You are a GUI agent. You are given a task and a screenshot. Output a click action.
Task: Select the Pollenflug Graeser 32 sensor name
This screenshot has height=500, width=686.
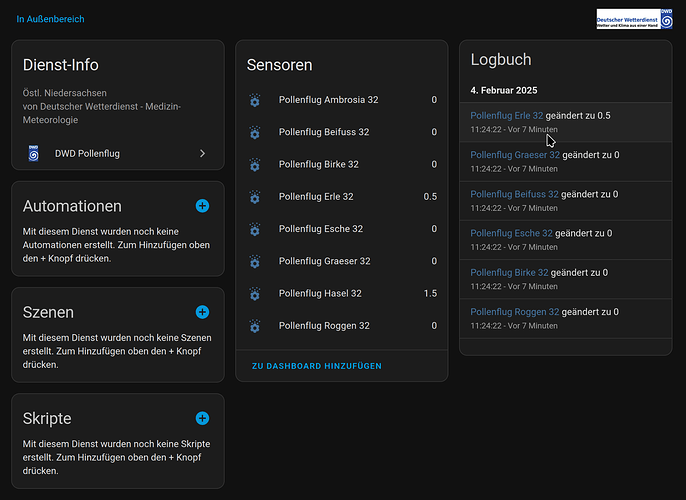(x=325, y=261)
